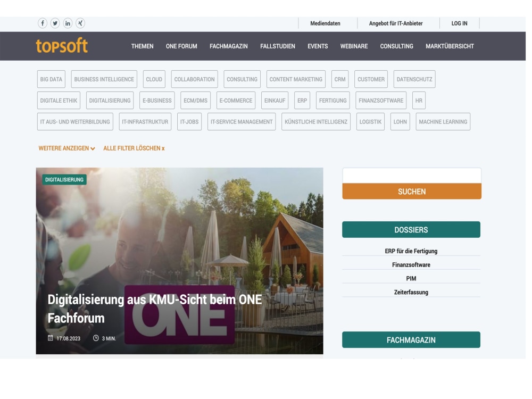Toggle the CONSULTING filter tag
Image resolution: width=532 pixels, height=399 pixels.
tap(242, 79)
